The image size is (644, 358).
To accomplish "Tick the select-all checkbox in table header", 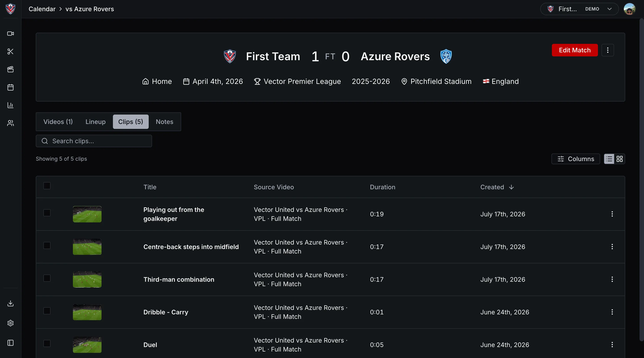I will [x=47, y=186].
